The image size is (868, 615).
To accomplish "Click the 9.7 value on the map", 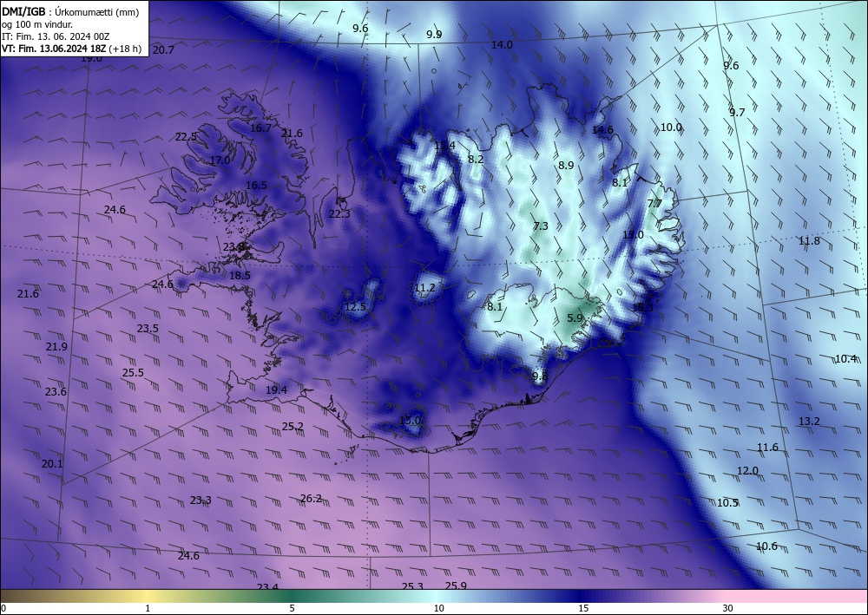I will tap(737, 113).
